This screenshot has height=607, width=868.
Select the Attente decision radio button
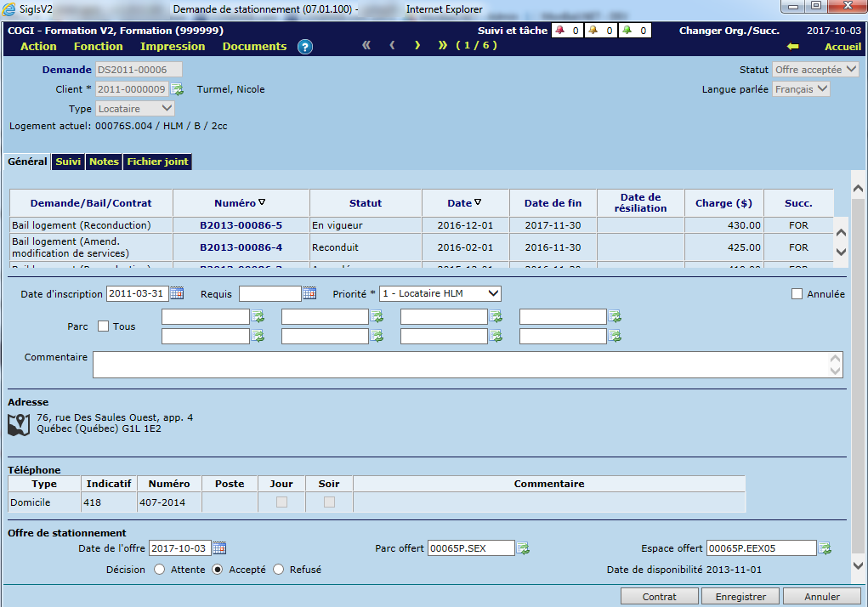160,570
